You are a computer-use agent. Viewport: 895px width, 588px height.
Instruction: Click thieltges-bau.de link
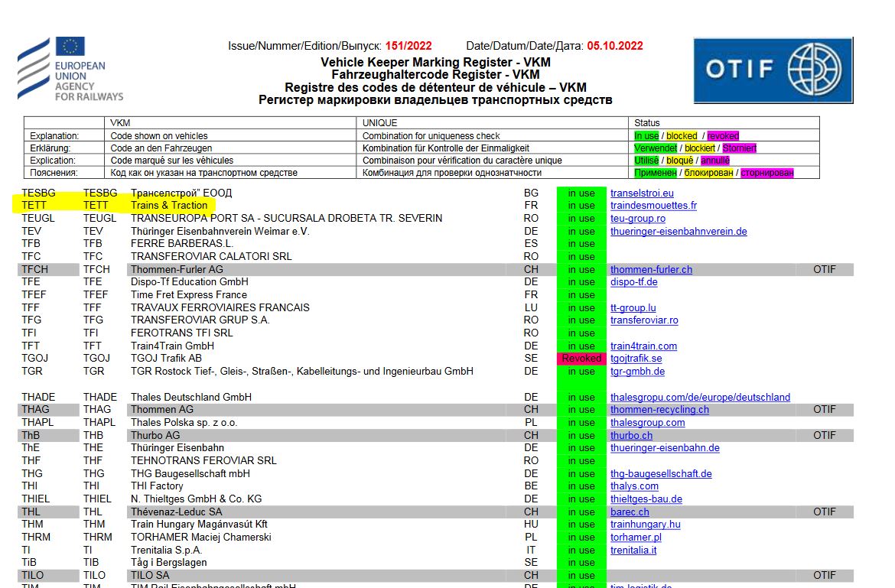point(646,499)
